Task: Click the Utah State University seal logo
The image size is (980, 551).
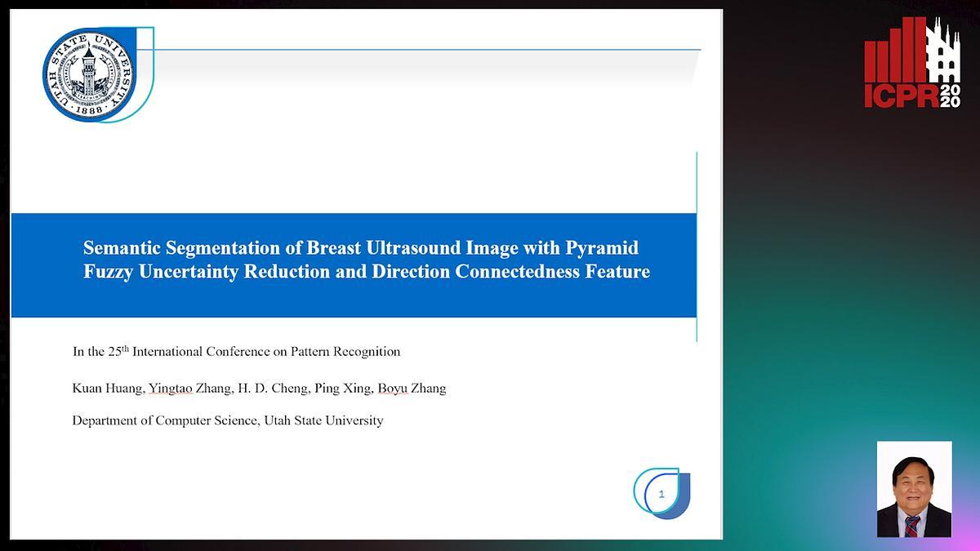Action: 90,75
